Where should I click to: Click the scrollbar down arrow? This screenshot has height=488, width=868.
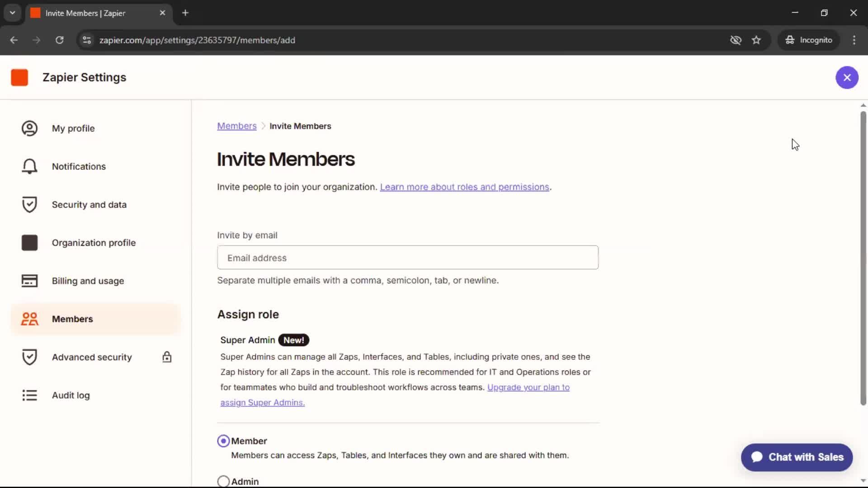[863, 481]
